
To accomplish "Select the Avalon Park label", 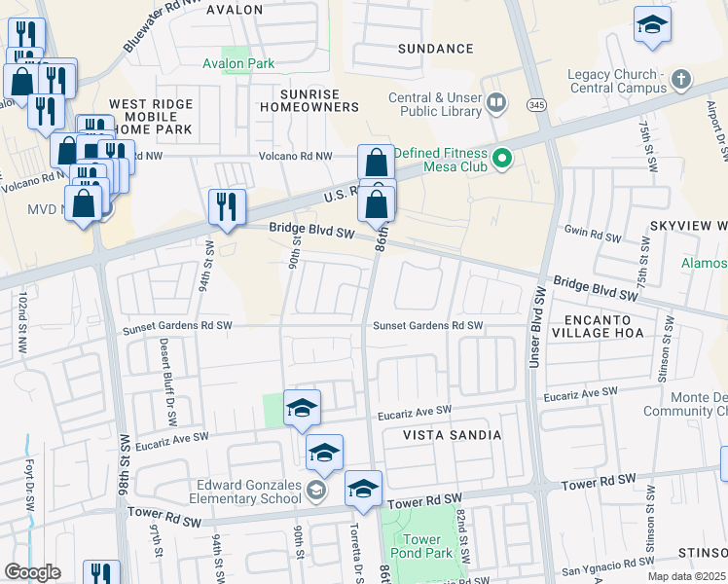I will (x=238, y=63).
